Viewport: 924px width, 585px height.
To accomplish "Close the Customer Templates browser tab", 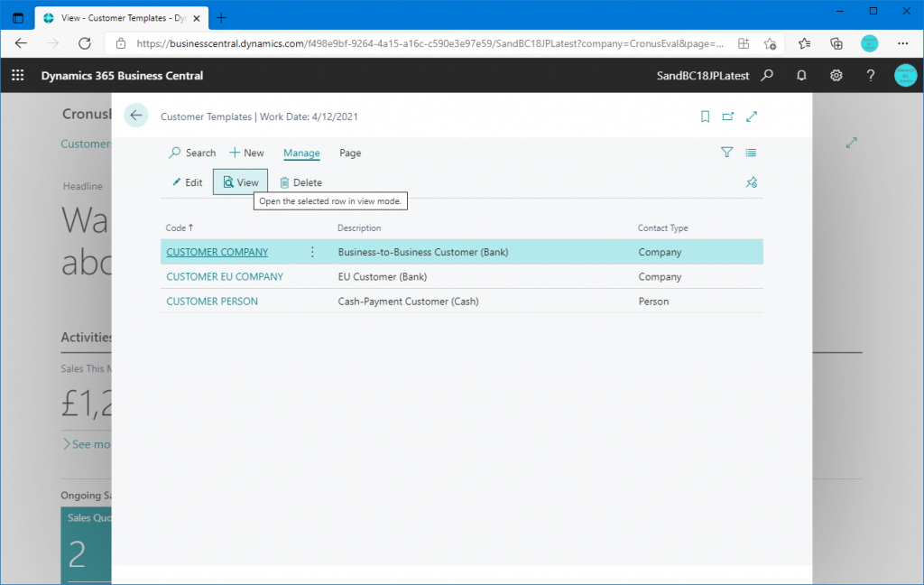I will [x=197, y=18].
